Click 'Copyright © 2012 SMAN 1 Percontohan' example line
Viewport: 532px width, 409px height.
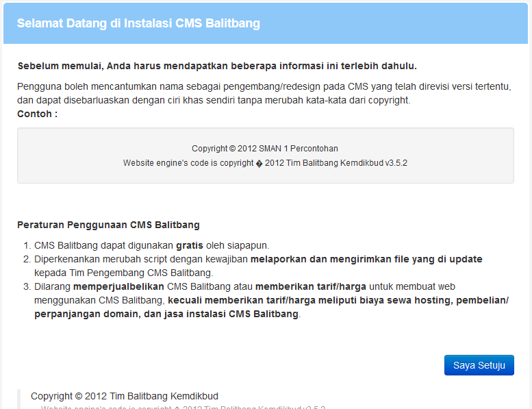point(265,149)
